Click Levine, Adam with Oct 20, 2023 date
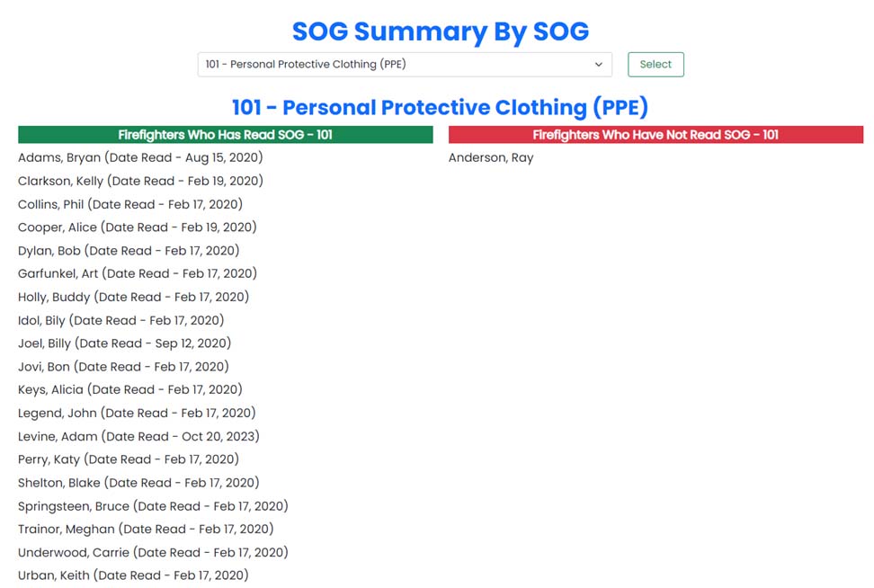The width and height of the screenshot is (874, 588). click(138, 436)
